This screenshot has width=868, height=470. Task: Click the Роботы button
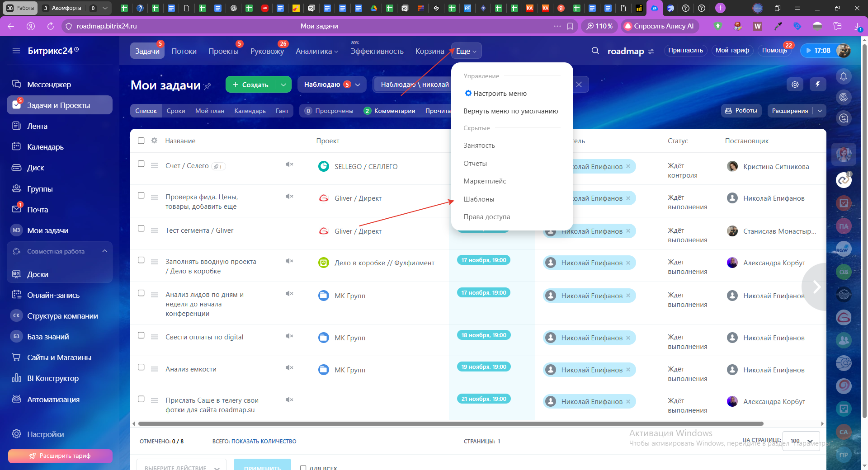[x=741, y=111]
